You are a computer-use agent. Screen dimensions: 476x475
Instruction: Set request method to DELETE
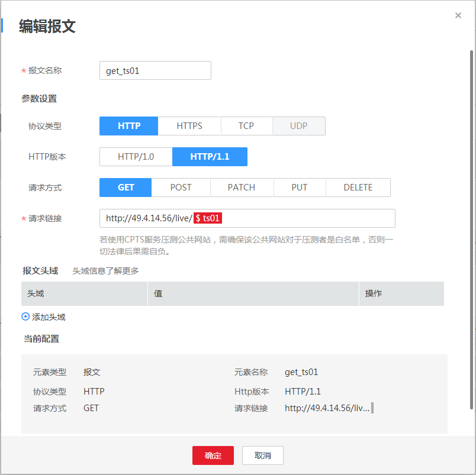click(x=358, y=188)
